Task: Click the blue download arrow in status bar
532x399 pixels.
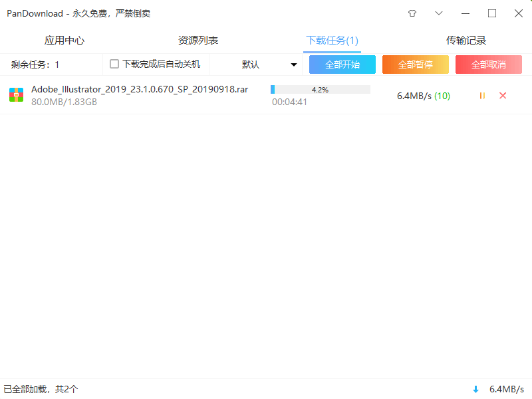Action: 475,390
